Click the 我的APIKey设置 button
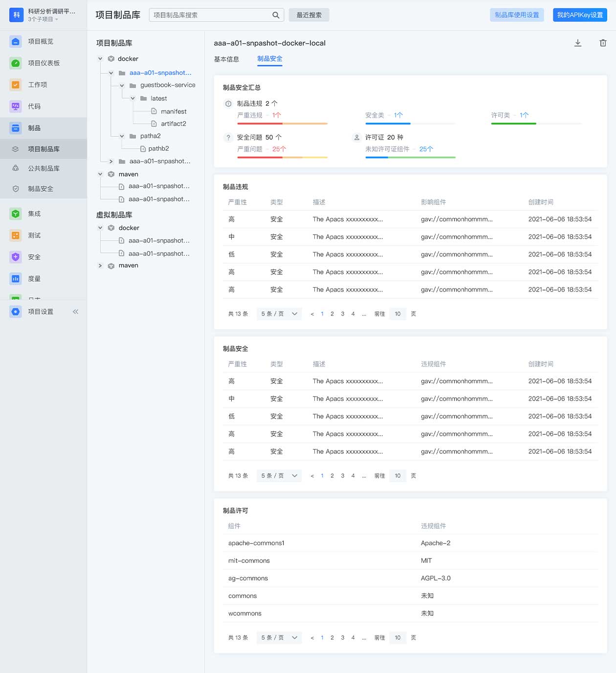616x673 pixels. click(x=580, y=15)
